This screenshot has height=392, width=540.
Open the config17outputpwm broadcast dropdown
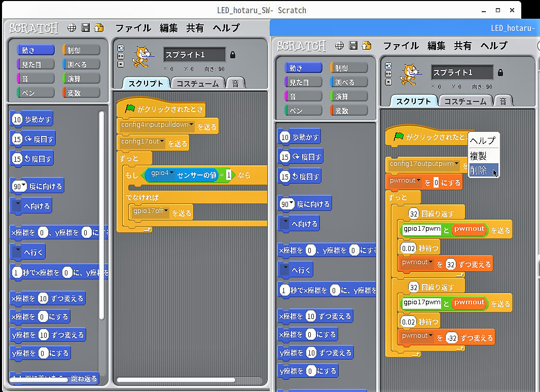(x=457, y=164)
